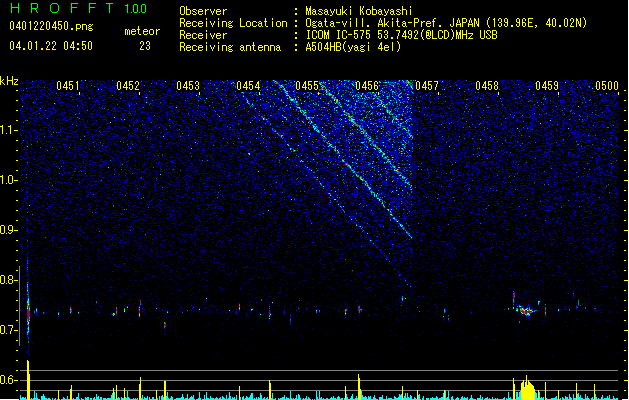Select the filename 0401220450.png
The height and width of the screenshot is (400, 629).
pyautogui.click(x=51, y=26)
